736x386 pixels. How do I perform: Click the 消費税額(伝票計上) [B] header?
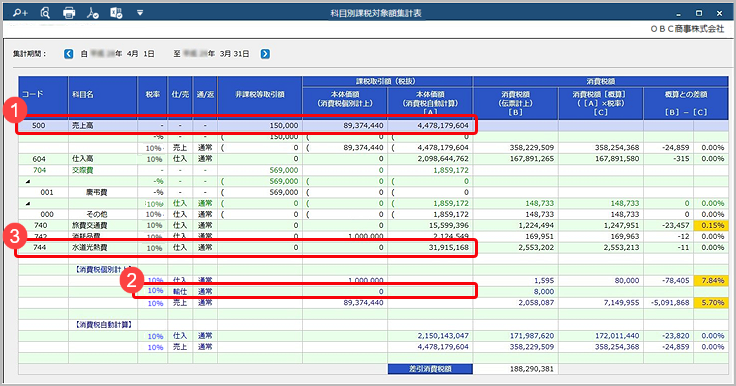(x=515, y=103)
